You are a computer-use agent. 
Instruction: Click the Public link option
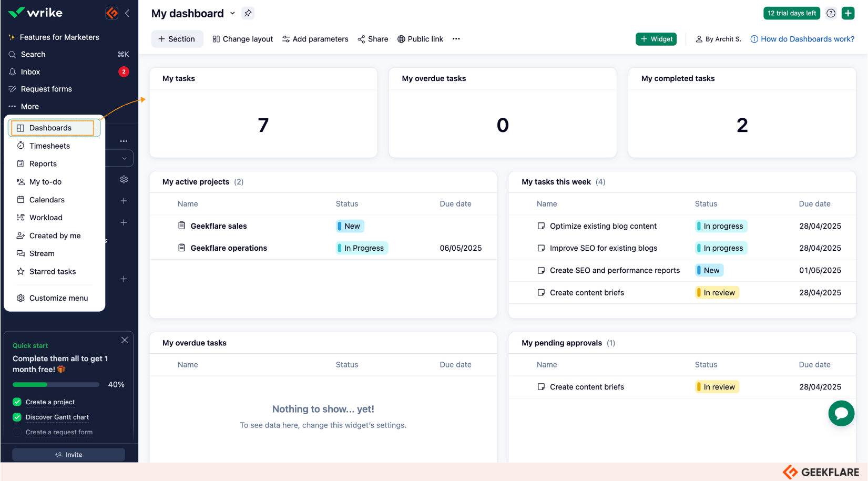pos(420,39)
